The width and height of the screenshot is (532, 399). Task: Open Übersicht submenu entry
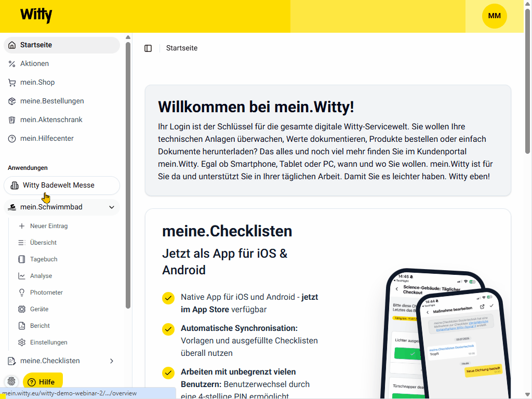click(x=43, y=243)
